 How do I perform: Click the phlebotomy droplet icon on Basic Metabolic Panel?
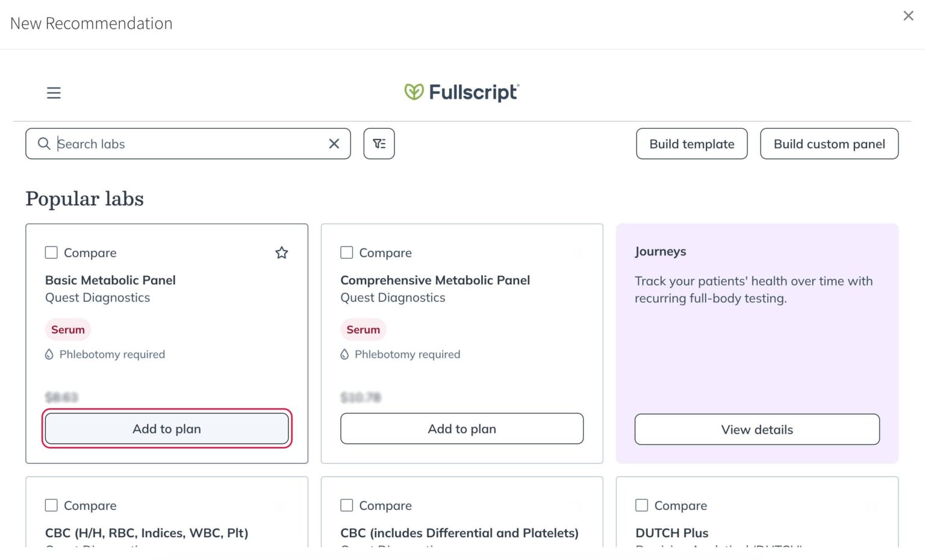pyautogui.click(x=49, y=354)
